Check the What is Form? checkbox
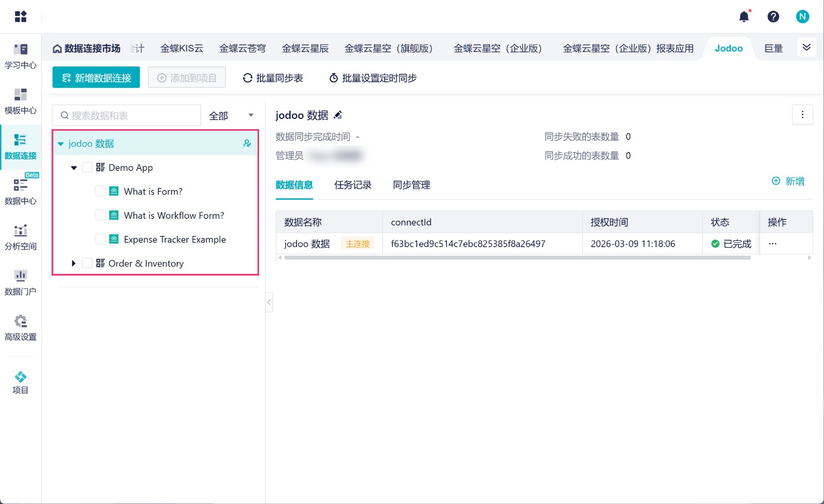This screenshot has width=824, height=504. point(100,191)
